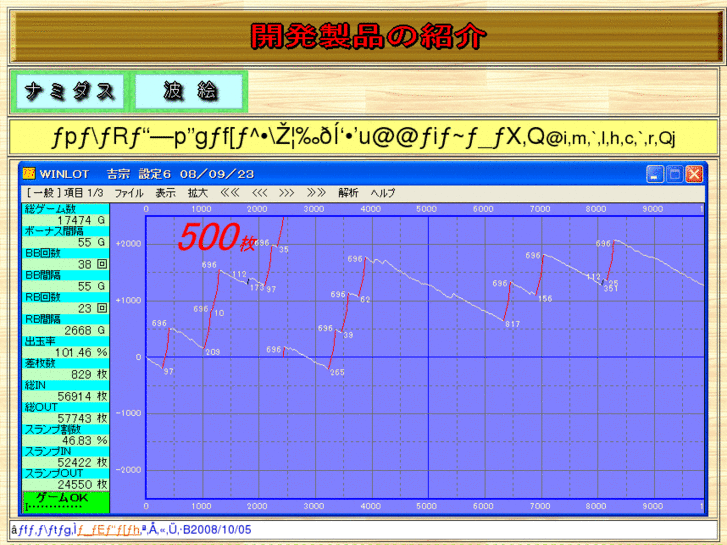727x545 pixels.
Task: Step back with <<< button
Action: point(259,193)
